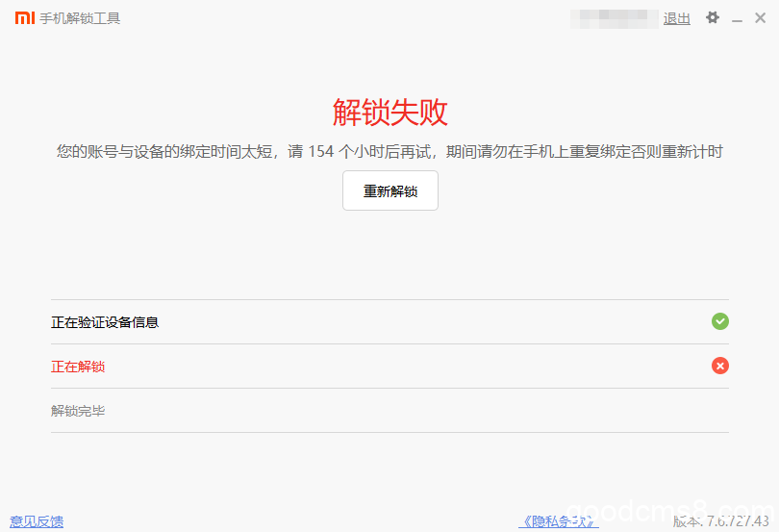Click the red 正在解锁 step text
Viewport: 779px width, 532px height.
point(78,367)
